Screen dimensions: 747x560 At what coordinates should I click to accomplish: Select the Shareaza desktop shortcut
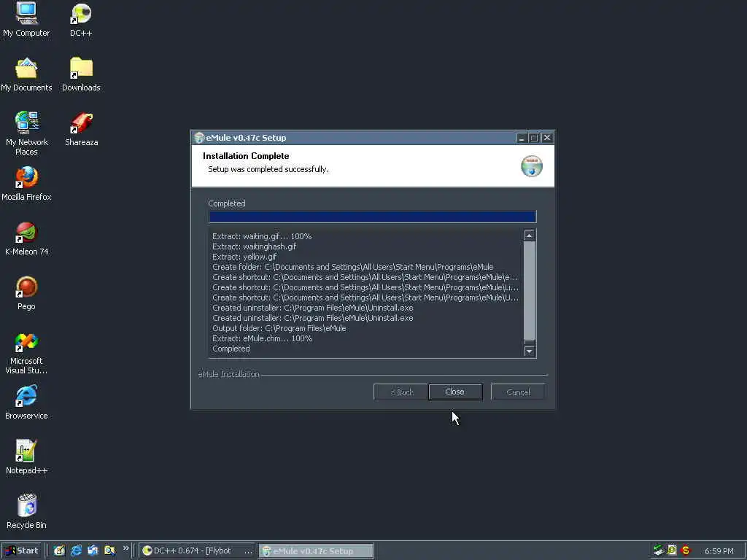click(x=82, y=128)
